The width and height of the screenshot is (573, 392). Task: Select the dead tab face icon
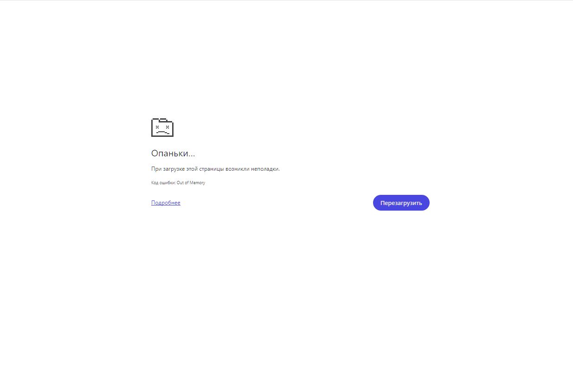pyautogui.click(x=162, y=128)
